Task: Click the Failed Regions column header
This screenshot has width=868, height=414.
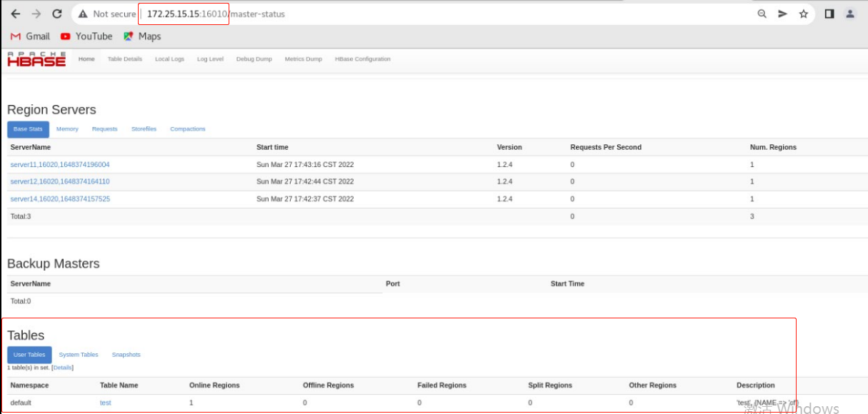Action: click(442, 385)
